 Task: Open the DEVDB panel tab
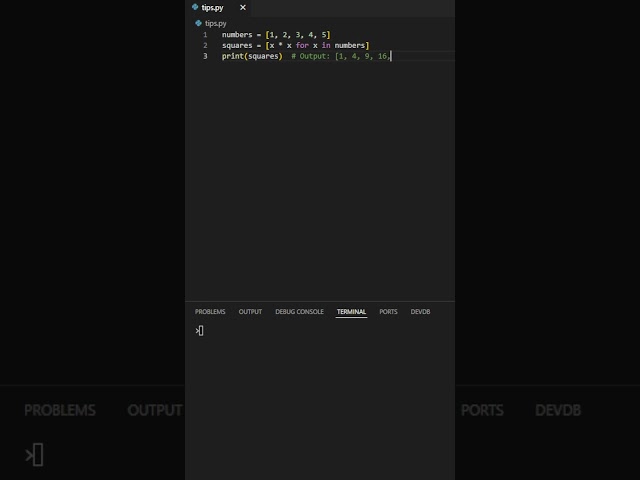[x=420, y=311]
